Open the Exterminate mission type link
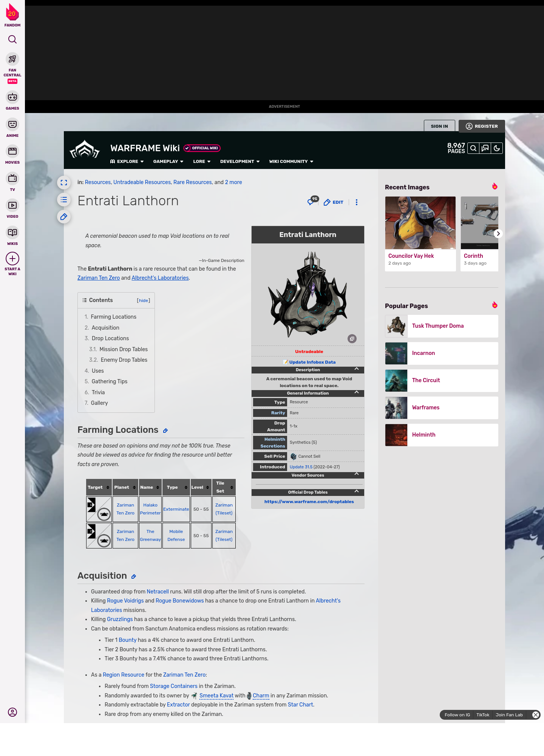 [176, 509]
